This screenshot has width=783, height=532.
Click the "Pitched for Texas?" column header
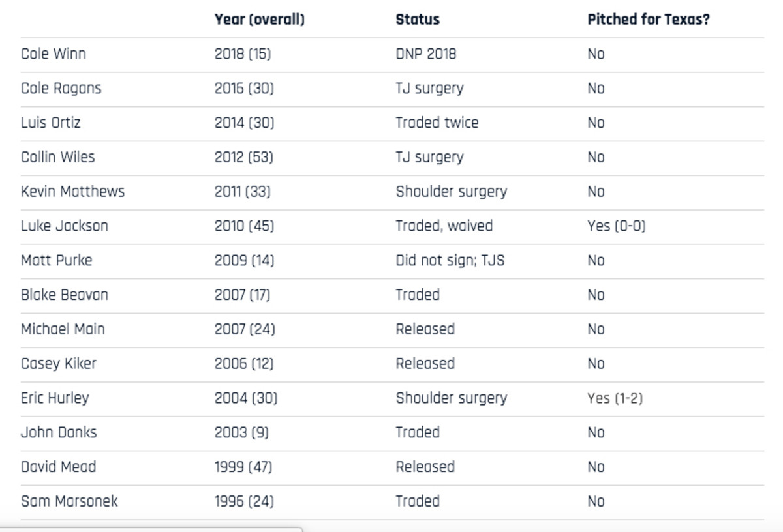[648, 20]
